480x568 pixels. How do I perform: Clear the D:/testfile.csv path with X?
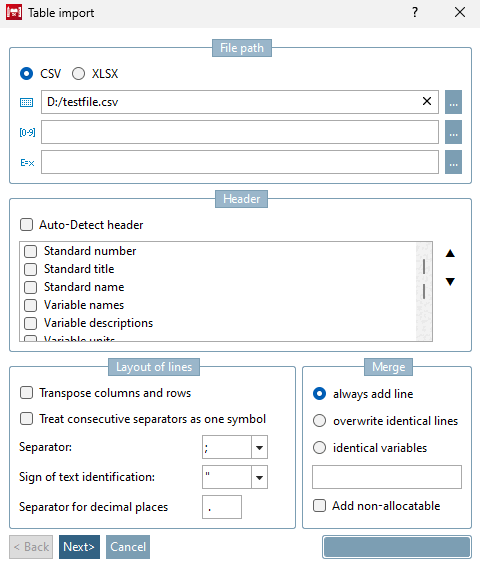click(x=427, y=101)
